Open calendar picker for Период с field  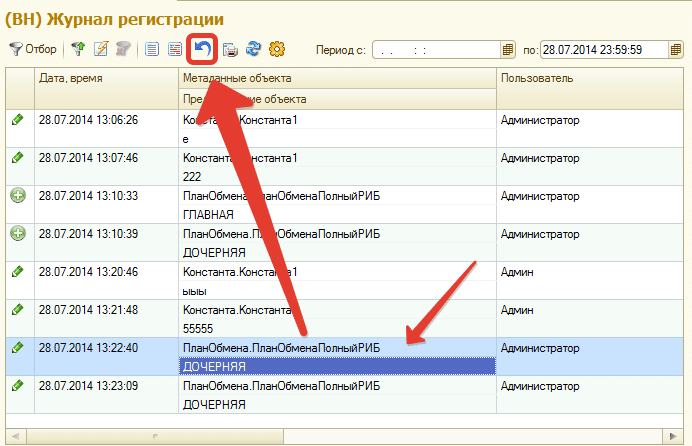(x=507, y=49)
